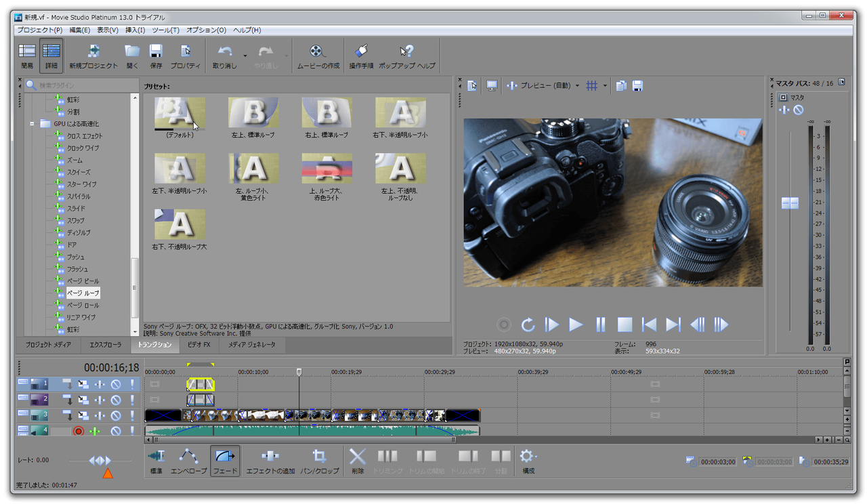
Task: Adjust the master volume fader
Action: coord(790,203)
